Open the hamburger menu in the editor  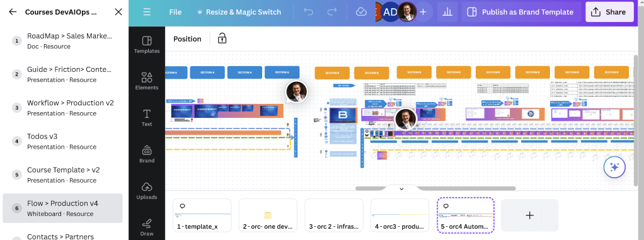click(147, 12)
